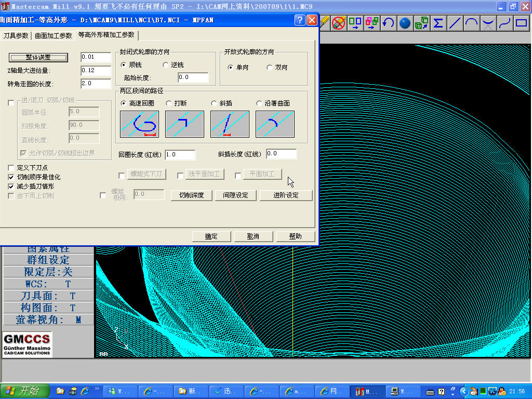
Task: Open the 迅... taskbar window button
Action: [227, 392]
